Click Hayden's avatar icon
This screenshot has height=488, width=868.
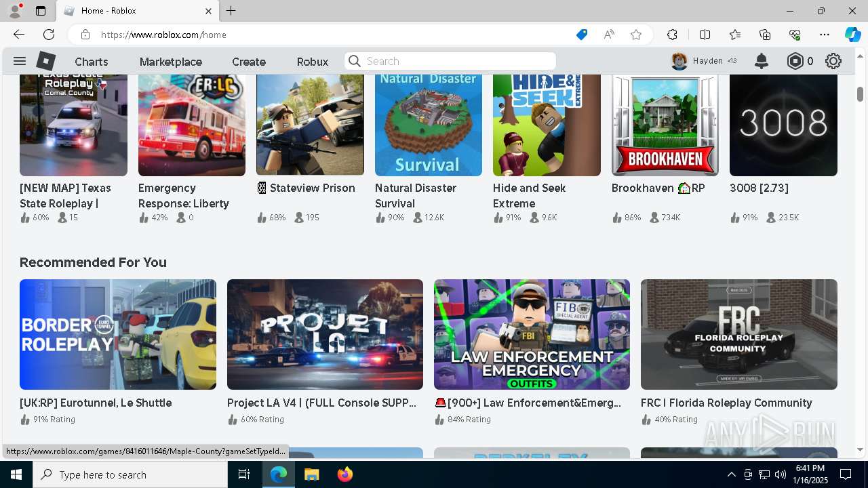pyautogui.click(x=679, y=61)
